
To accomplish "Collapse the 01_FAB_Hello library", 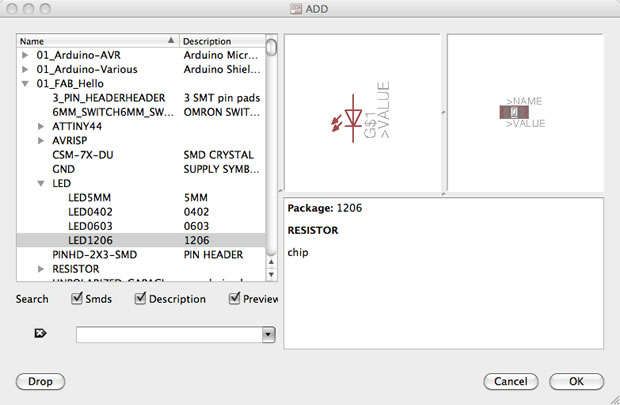I will (25, 83).
